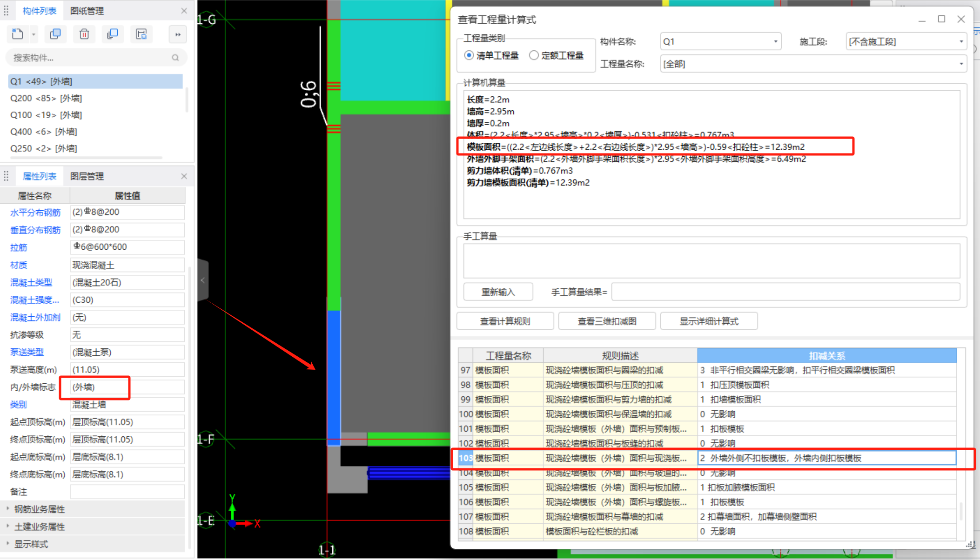Click the property panel drag-handle grip
Image resolution: width=980 pixels, height=560 pixels.
click(x=6, y=176)
